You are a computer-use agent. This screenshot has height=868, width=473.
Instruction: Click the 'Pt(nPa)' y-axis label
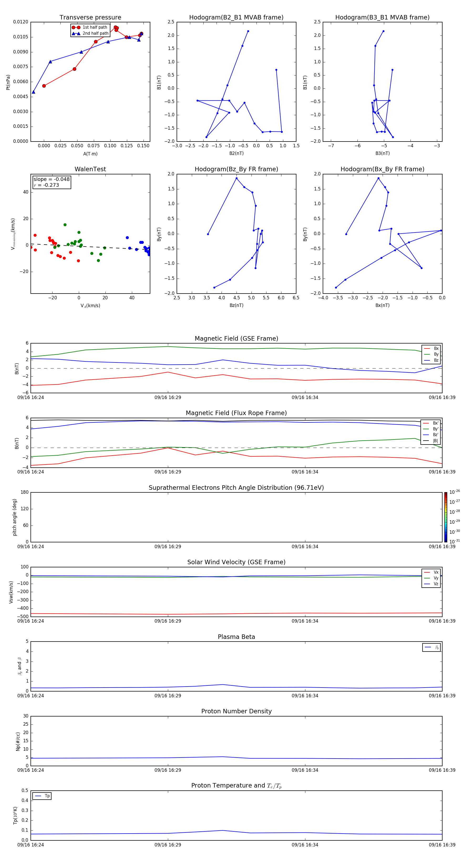8,82
